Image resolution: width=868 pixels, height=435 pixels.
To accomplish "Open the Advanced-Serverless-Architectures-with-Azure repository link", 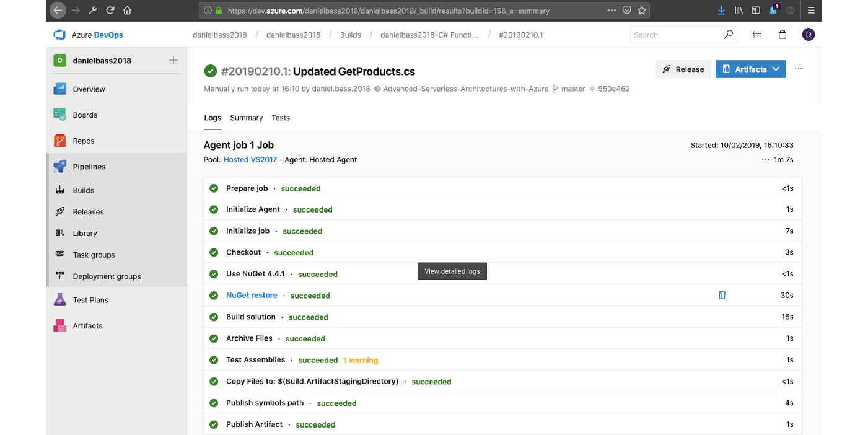I will point(461,89).
